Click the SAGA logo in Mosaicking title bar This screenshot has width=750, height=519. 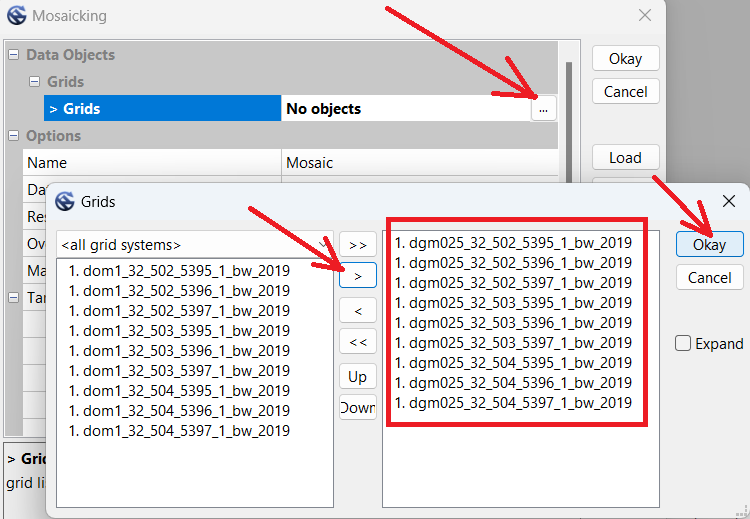(17, 16)
